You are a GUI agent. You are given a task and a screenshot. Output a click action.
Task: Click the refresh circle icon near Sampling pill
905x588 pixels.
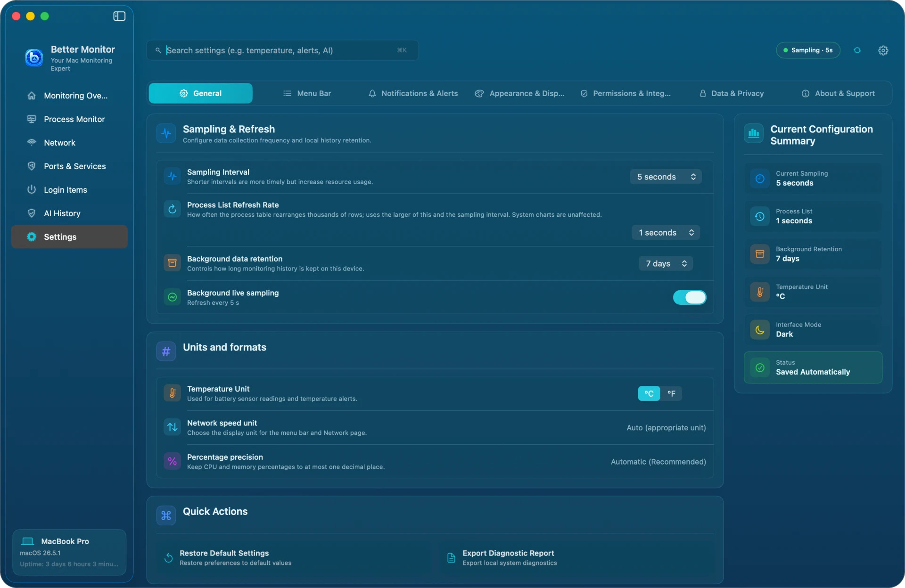[857, 50]
